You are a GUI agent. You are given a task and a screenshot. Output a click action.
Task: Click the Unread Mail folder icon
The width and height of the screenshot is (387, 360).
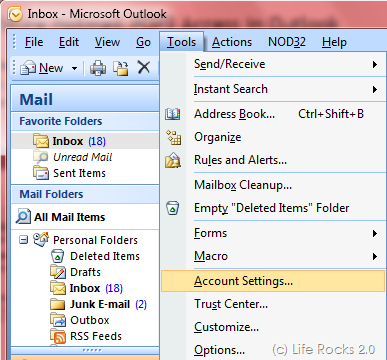41,157
